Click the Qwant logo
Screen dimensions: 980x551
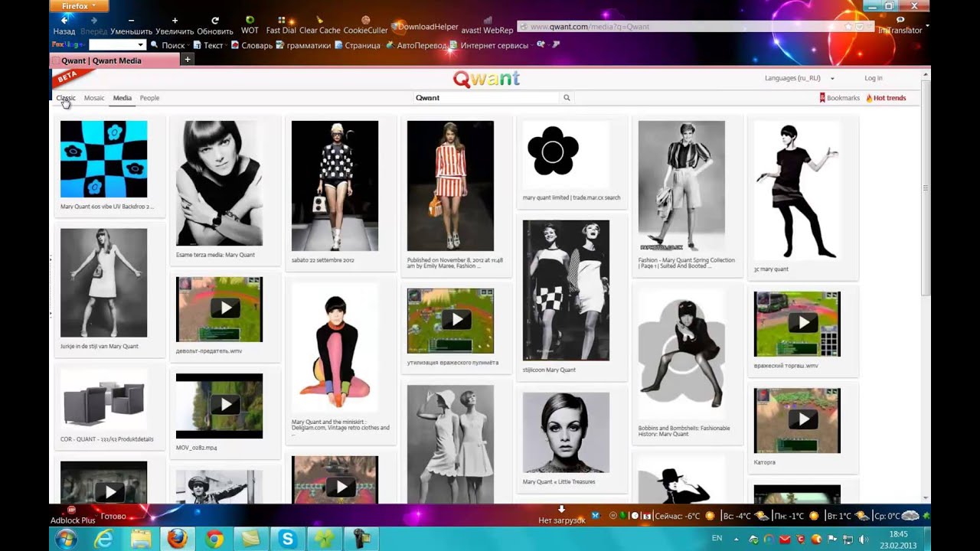pyautogui.click(x=486, y=79)
